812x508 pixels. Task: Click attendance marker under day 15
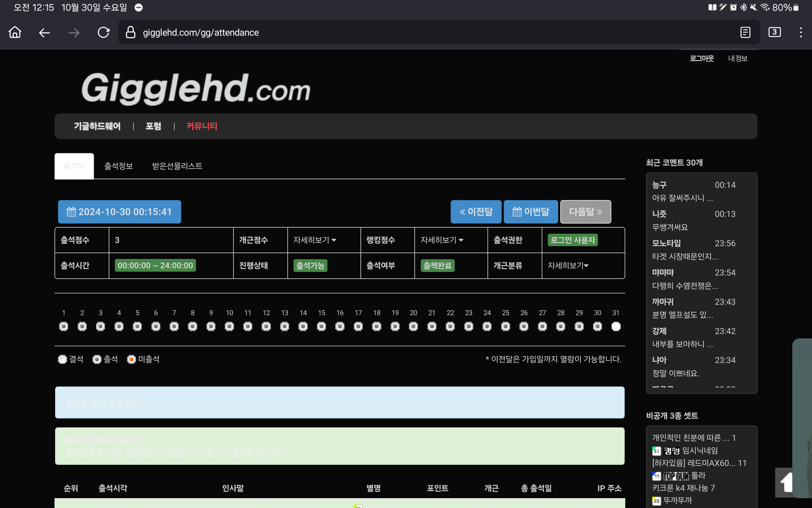(x=321, y=326)
